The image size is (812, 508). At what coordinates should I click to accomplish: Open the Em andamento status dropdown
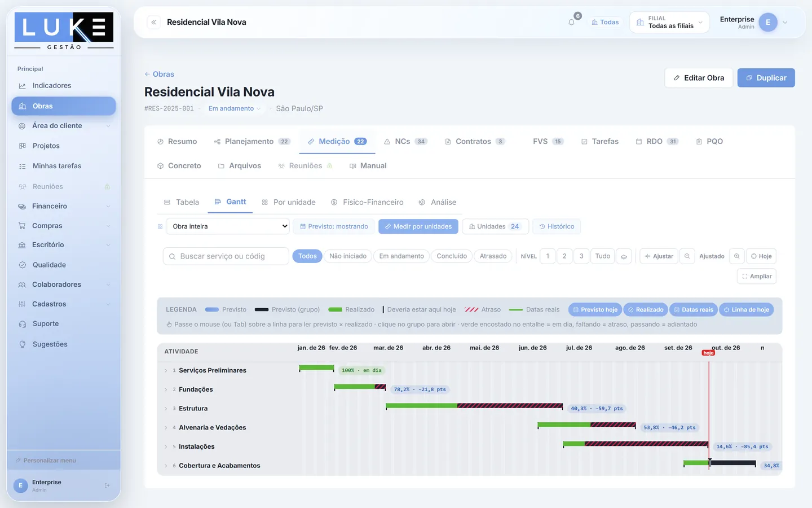[x=235, y=108]
